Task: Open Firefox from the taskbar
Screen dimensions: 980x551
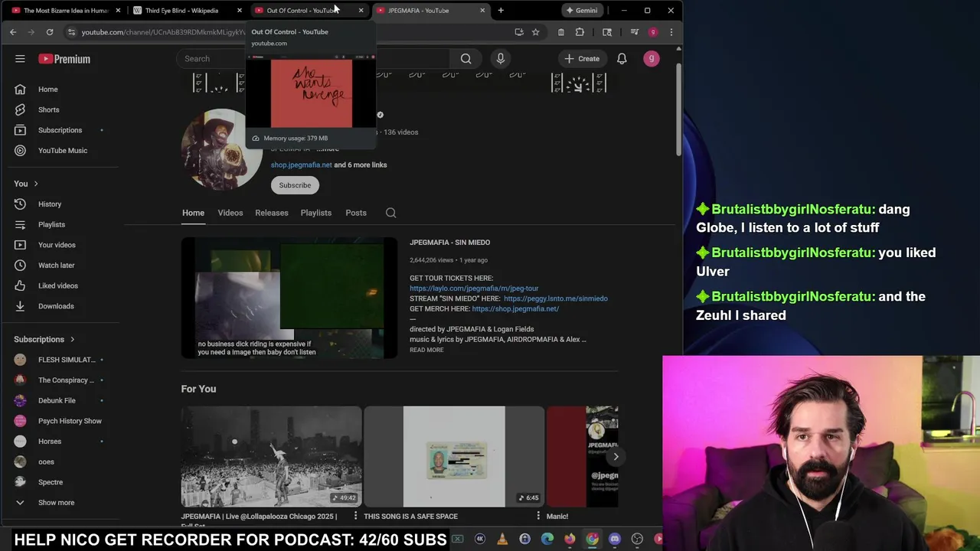Action: pyautogui.click(x=570, y=540)
